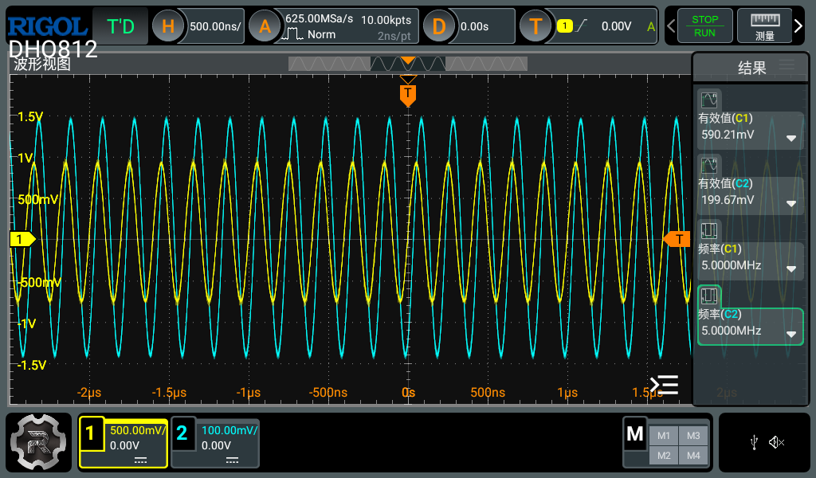Select channel 1 ground level marker
816x478 pixels.
(x=22, y=239)
